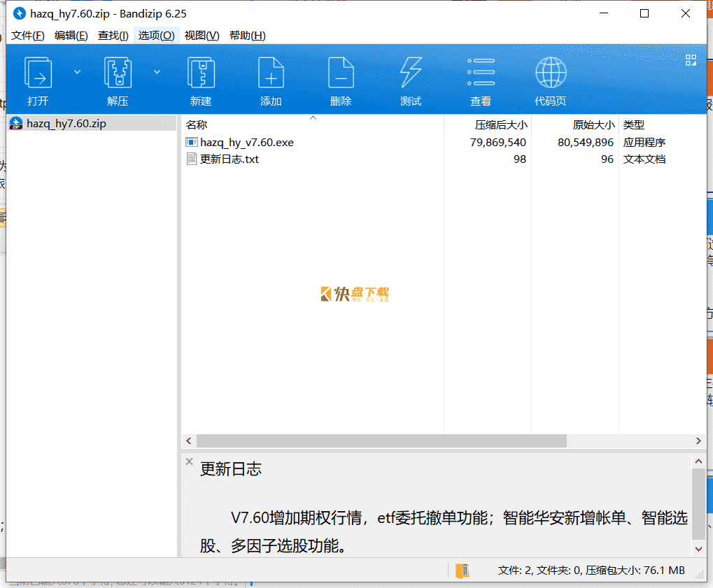Click the 打开 (Open) toolbar icon
Image resolution: width=713 pixels, height=588 pixels.
point(38,73)
